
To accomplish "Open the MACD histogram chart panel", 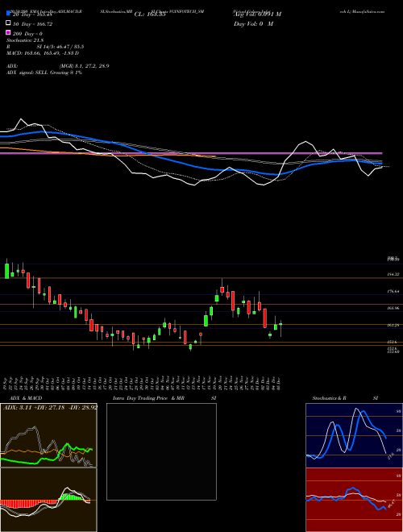I will [48, 500].
